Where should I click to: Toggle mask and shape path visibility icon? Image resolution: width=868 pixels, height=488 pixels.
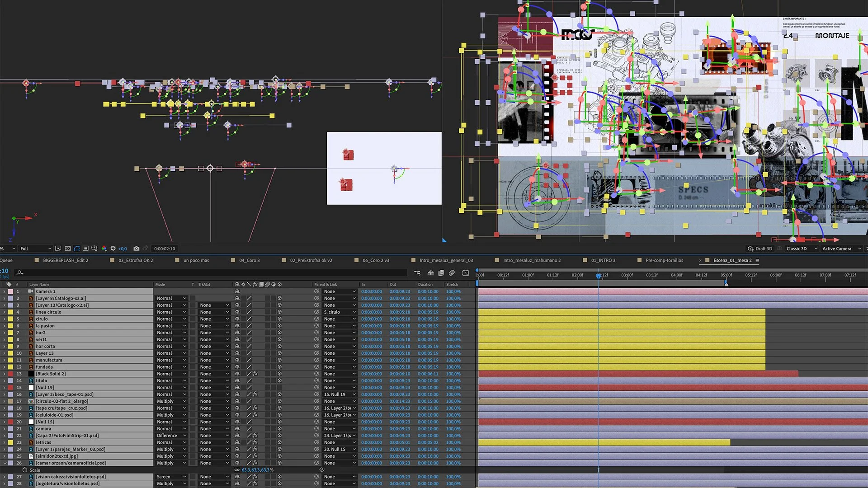tap(77, 249)
